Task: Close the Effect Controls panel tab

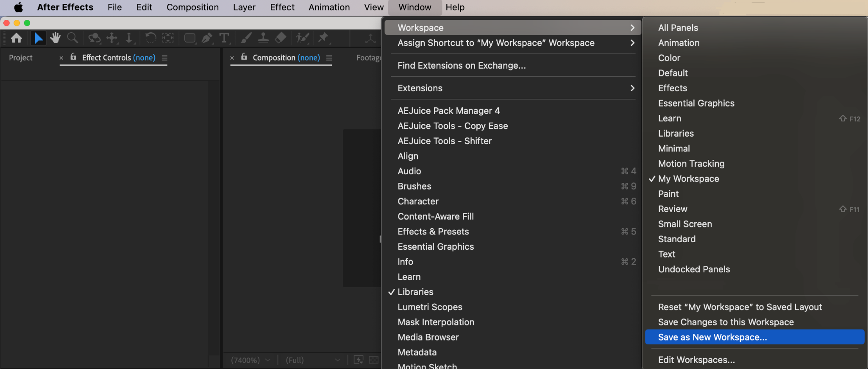Action: (x=61, y=58)
